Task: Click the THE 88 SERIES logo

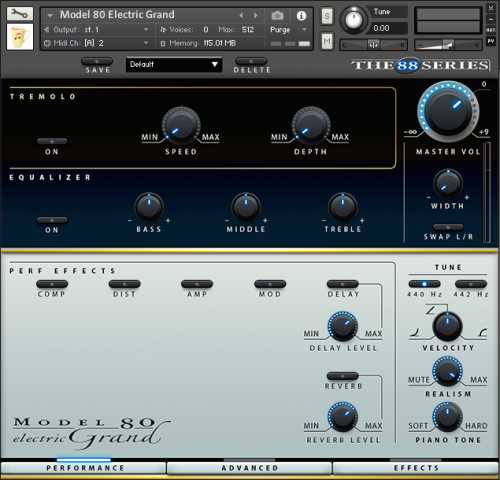Action: coord(421,65)
